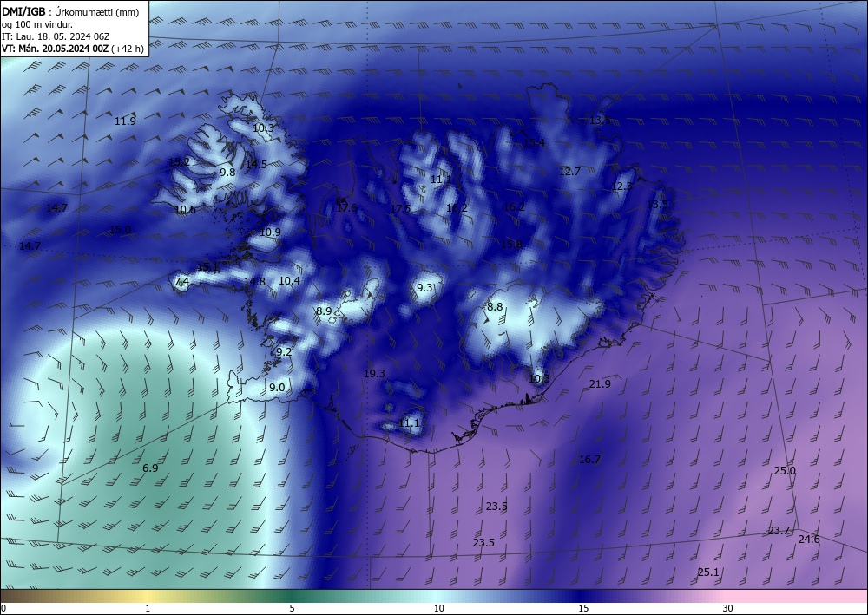Click the map value 15.2
Image resolution: width=868 pixels, height=615 pixels.
pyautogui.click(x=180, y=162)
